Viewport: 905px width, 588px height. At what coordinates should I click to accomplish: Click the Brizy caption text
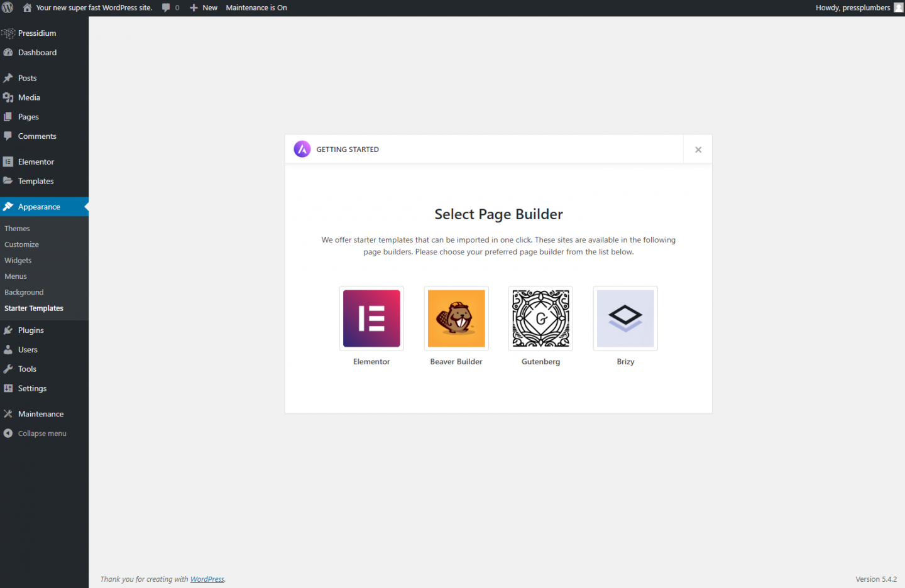[x=625, y=362]
